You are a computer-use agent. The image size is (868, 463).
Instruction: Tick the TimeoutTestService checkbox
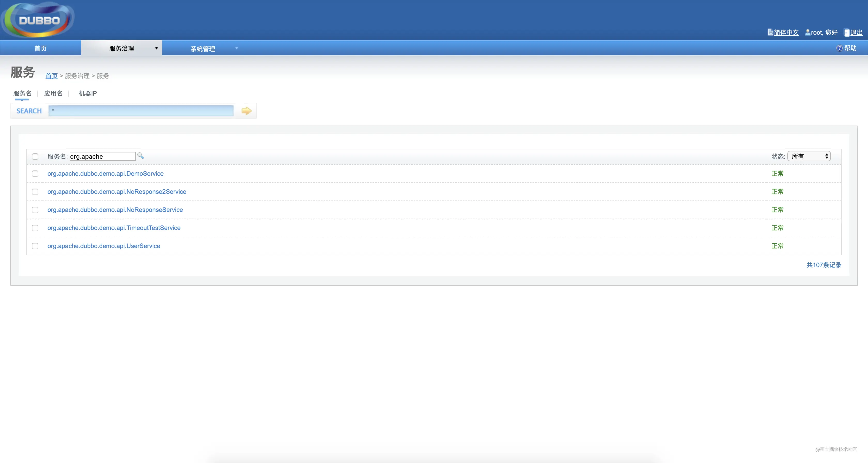(x=35, y=228)
